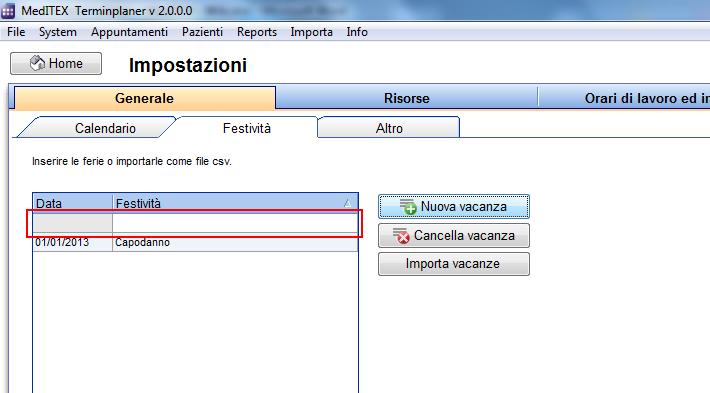
Task: Click the empty Festività cell in new row
Action: tap(235, 223)
